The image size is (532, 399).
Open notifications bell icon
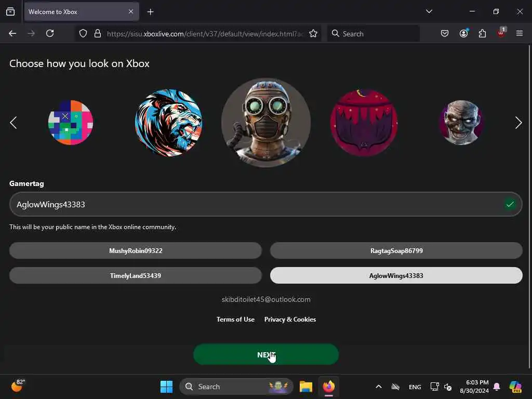(x=497, y=387)
